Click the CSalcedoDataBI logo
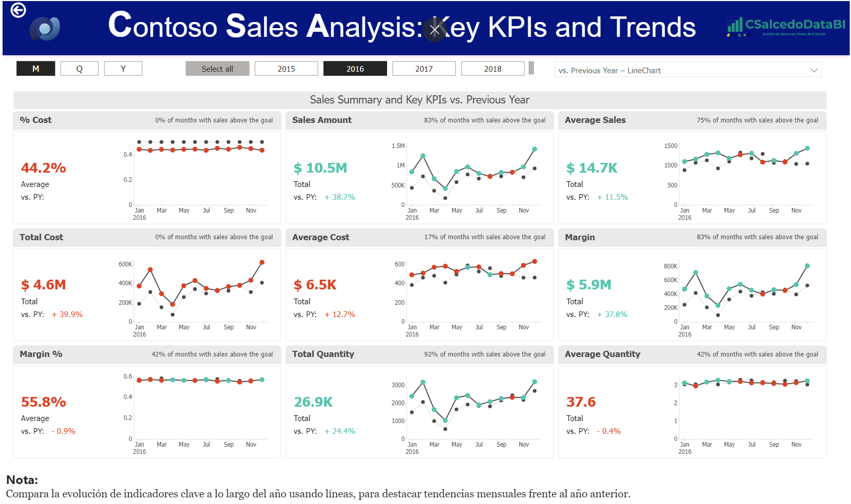851x504 pixels. (785, 26)
